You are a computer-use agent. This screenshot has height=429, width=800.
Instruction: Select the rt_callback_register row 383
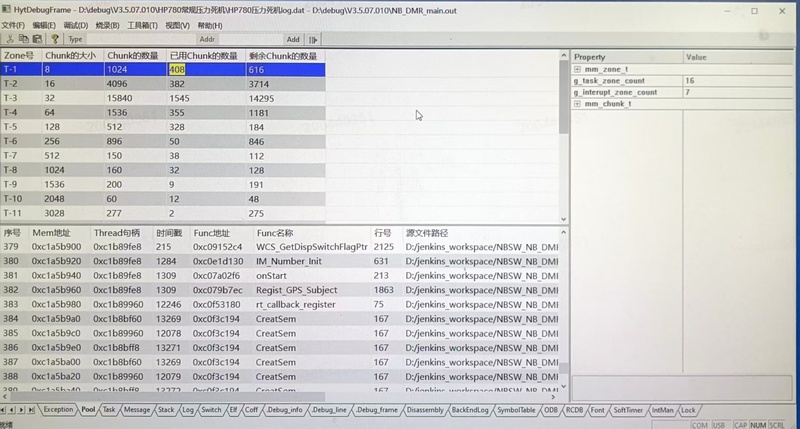point(280,304)
